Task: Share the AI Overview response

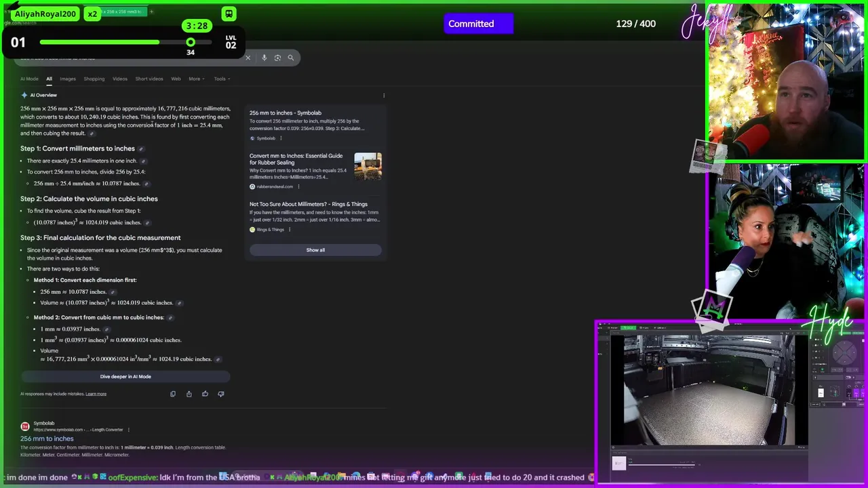Action: 189,394
